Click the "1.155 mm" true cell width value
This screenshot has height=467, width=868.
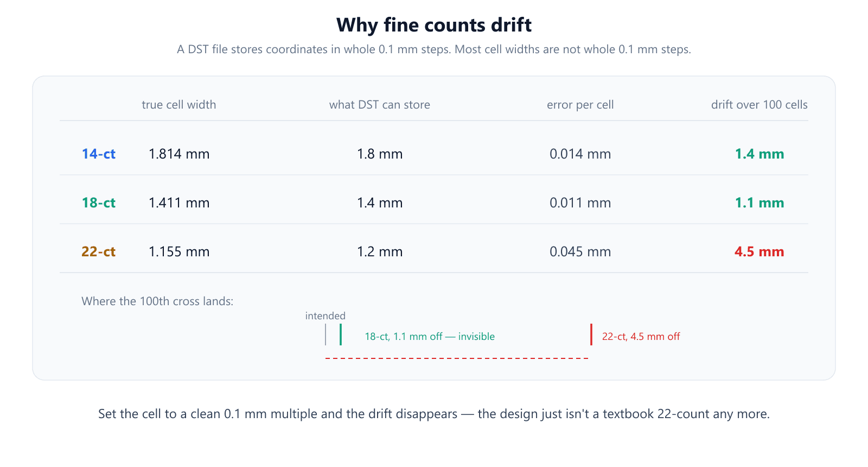(179, 252)
